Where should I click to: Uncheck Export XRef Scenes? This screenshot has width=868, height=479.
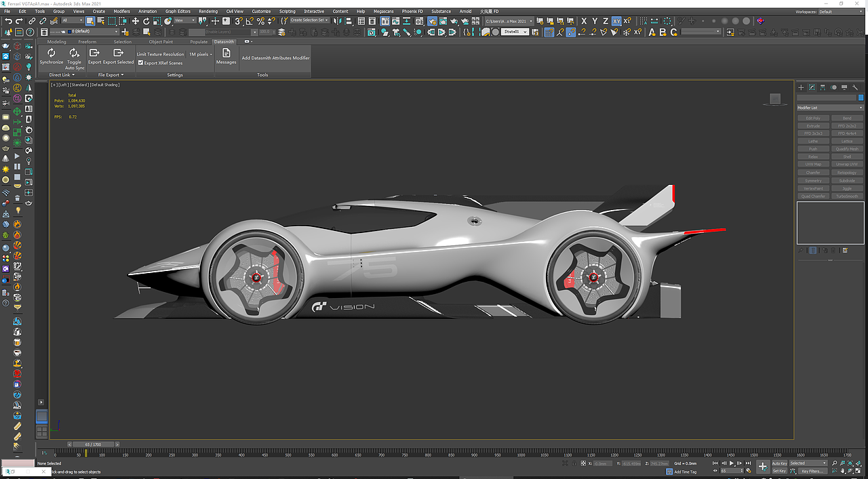pyautogui.click(x=140, y=62)
